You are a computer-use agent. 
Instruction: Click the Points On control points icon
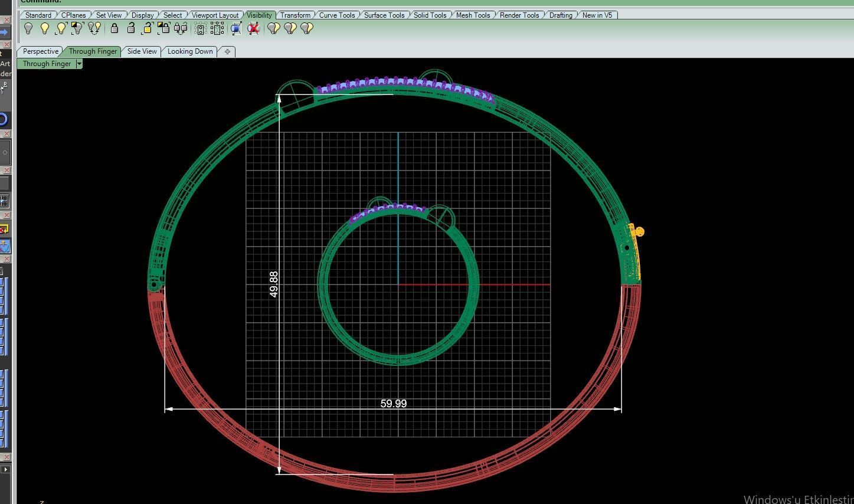click(x=201, y=28)
